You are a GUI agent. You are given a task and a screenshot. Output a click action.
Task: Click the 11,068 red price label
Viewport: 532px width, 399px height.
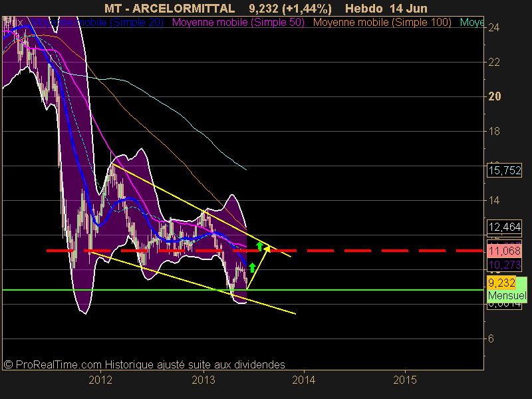[x=505, y=251]
